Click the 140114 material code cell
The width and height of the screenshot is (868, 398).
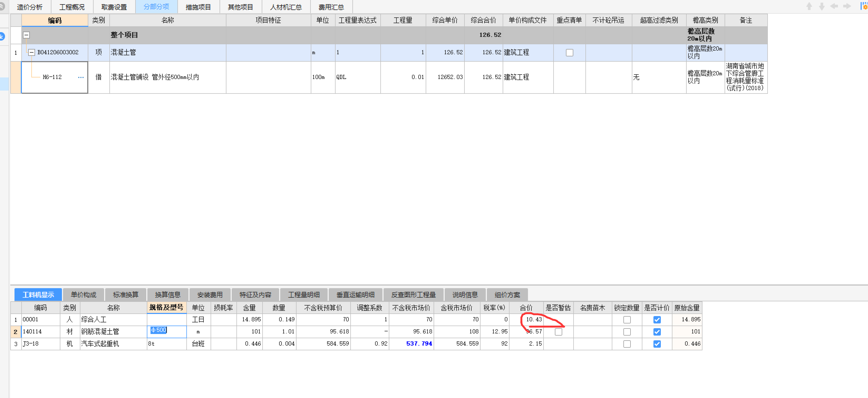click(x=41, y=332)
